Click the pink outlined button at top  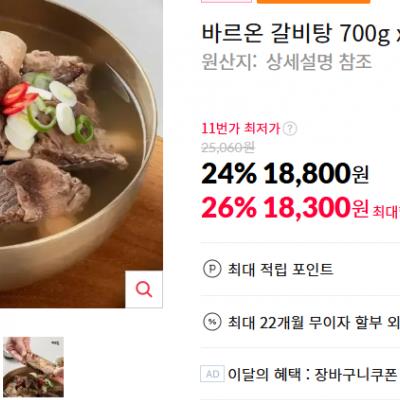pos(227,1)
